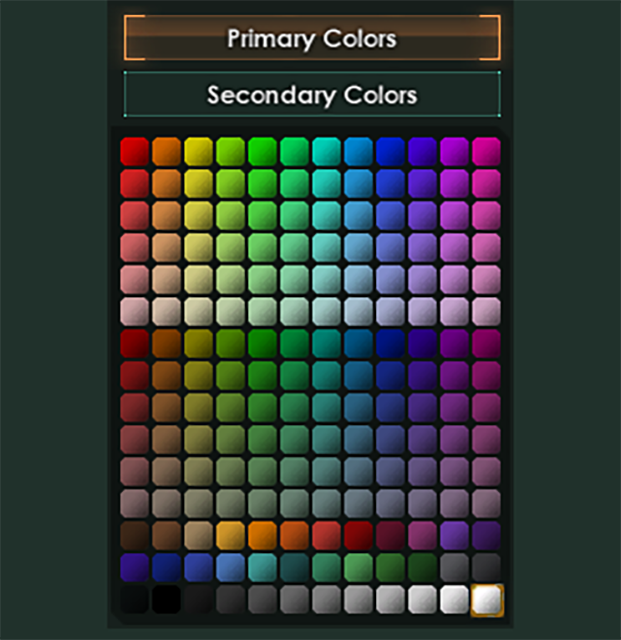Select the hot magenta swatch ending the top row
The image size is (621, 640).
tap(486, 151)
